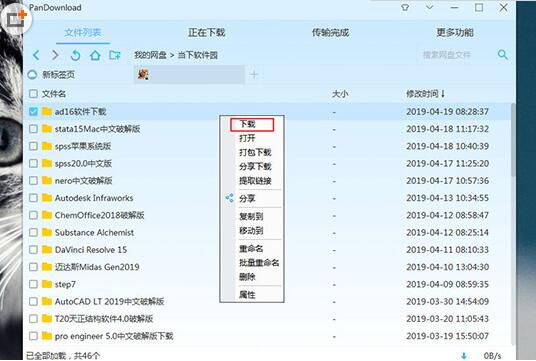This screenshot has width=536, height=361.
Task: Click folder icon of DaVinci Resolve 15
Action: pyautogui.click(x=47, y=250)
